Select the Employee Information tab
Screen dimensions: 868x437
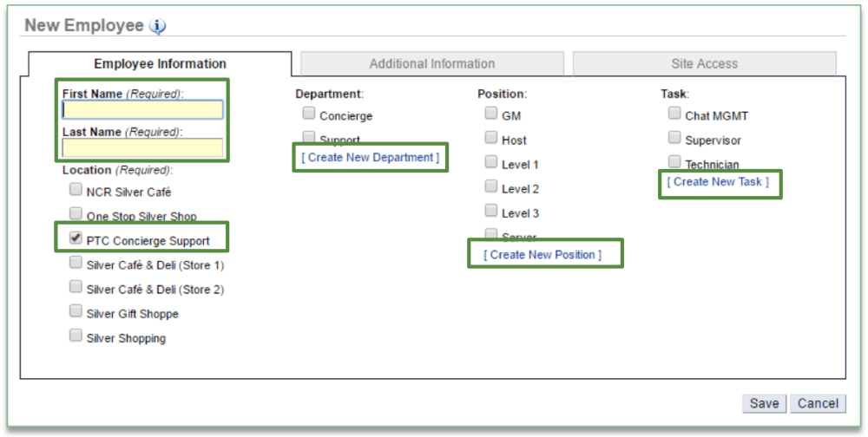coord(160,63)
